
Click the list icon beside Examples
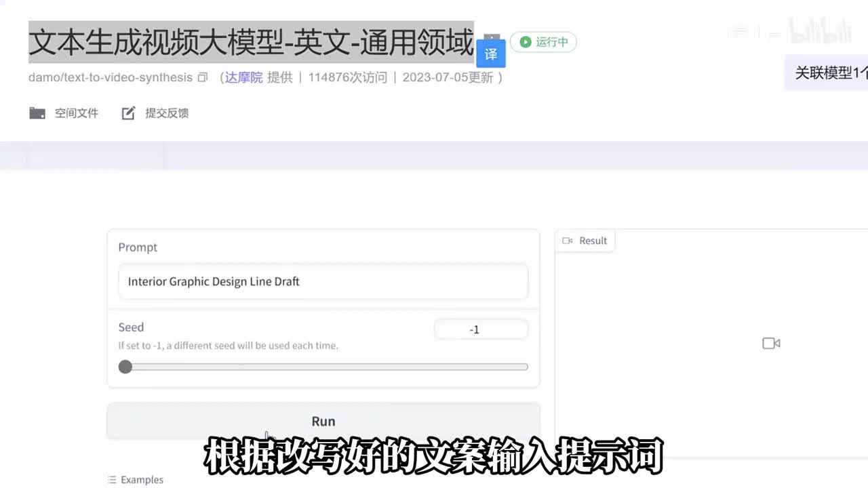(112, 480)
